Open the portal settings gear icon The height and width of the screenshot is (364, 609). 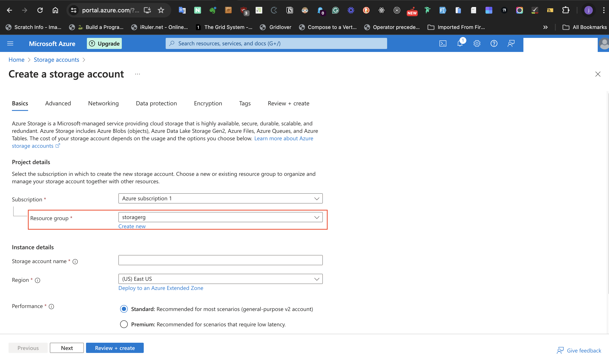pyautogui.click(x=477, y=43)
